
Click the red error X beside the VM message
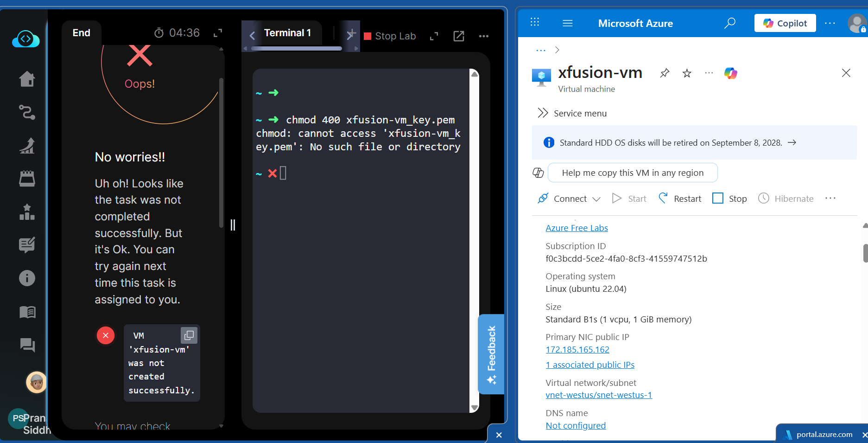pos(106,335)
